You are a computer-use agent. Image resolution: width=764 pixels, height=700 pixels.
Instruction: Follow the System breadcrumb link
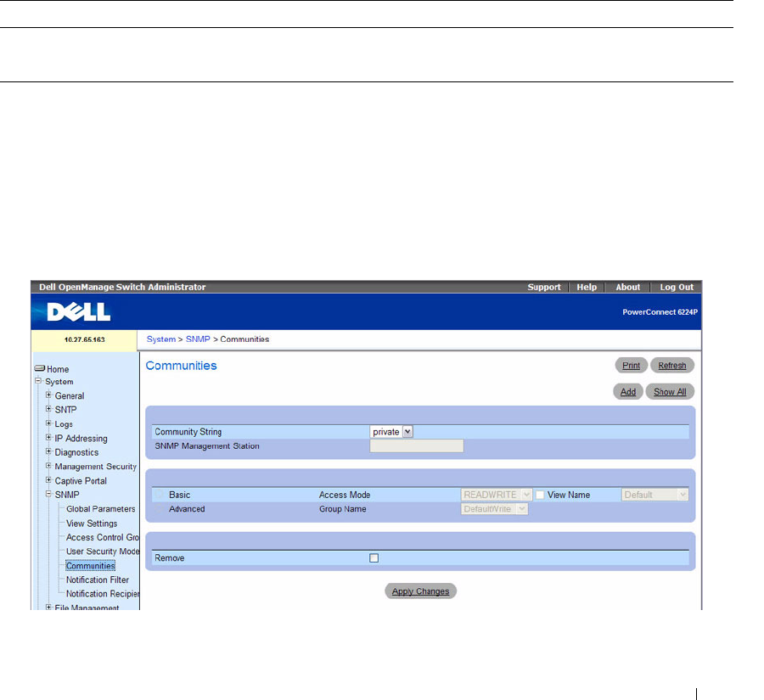(x=160, y=339)
